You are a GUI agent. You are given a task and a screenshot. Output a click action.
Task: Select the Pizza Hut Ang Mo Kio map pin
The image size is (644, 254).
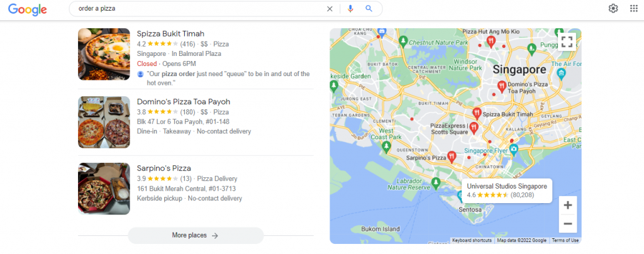tap(491, 41)
